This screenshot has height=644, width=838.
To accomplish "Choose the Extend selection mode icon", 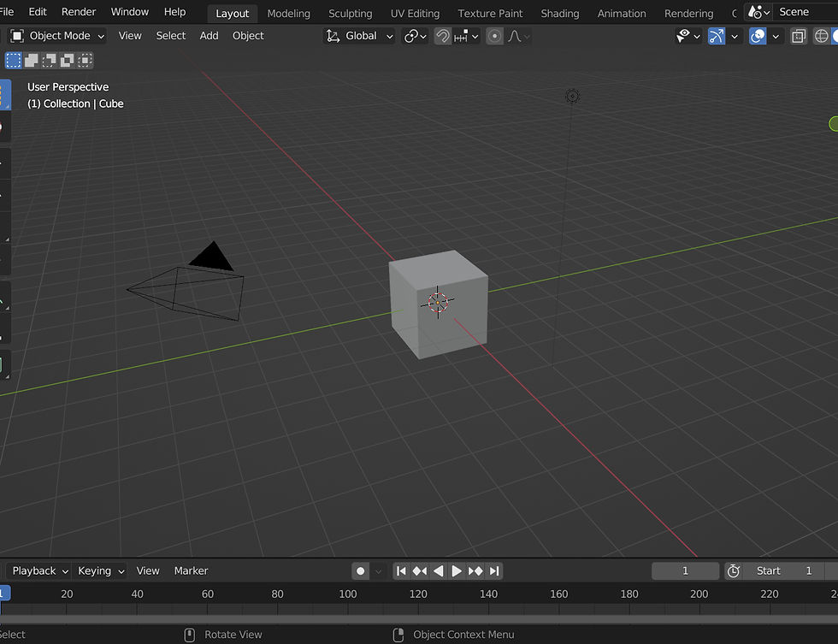I will coord(32,61).
